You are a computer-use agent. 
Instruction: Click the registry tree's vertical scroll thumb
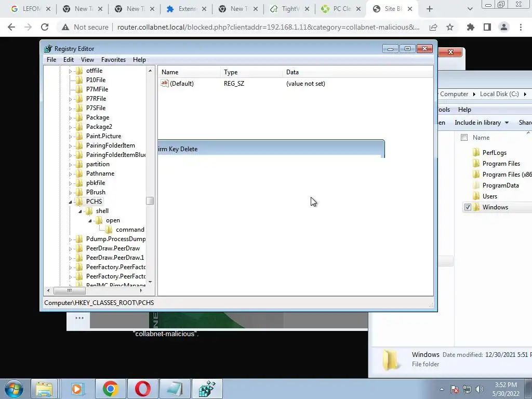pos(150,201)
